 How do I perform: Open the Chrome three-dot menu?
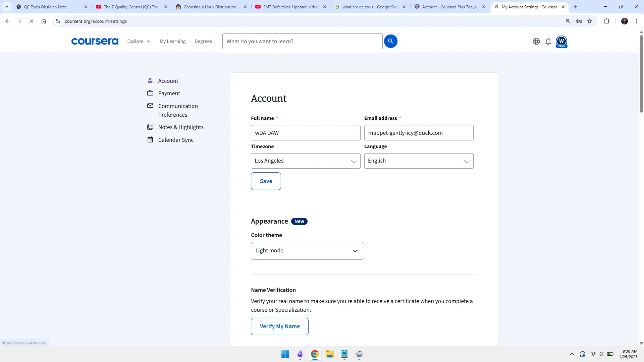pos(637,21)
